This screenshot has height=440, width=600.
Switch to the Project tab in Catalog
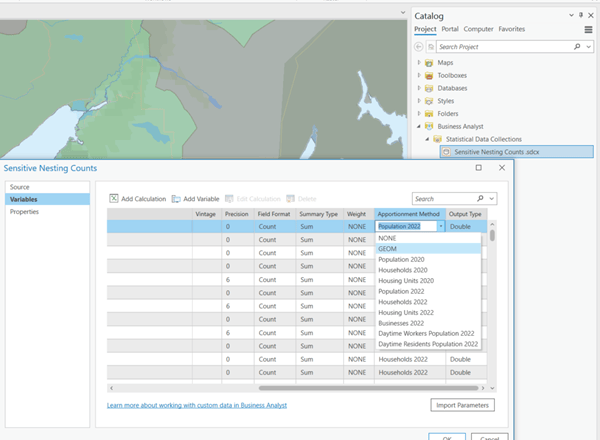pos(425,29)
